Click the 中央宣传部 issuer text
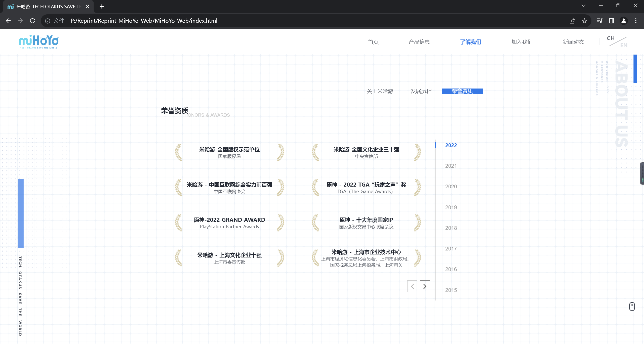 click(x=366, y=156)
